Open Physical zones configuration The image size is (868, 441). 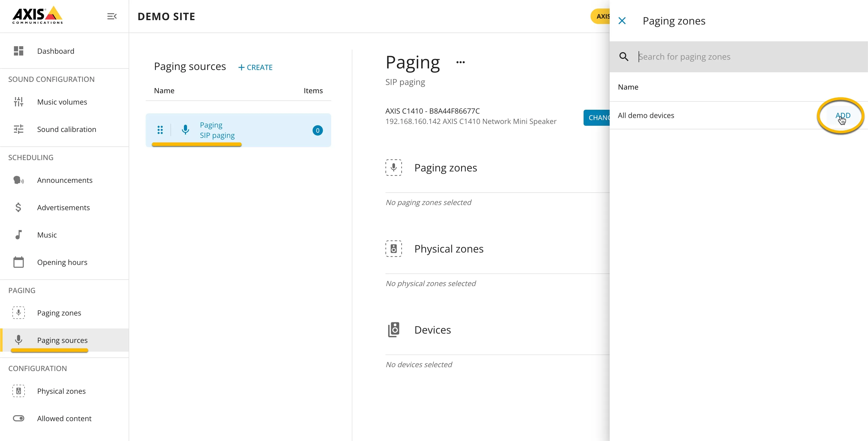point(61,391)
